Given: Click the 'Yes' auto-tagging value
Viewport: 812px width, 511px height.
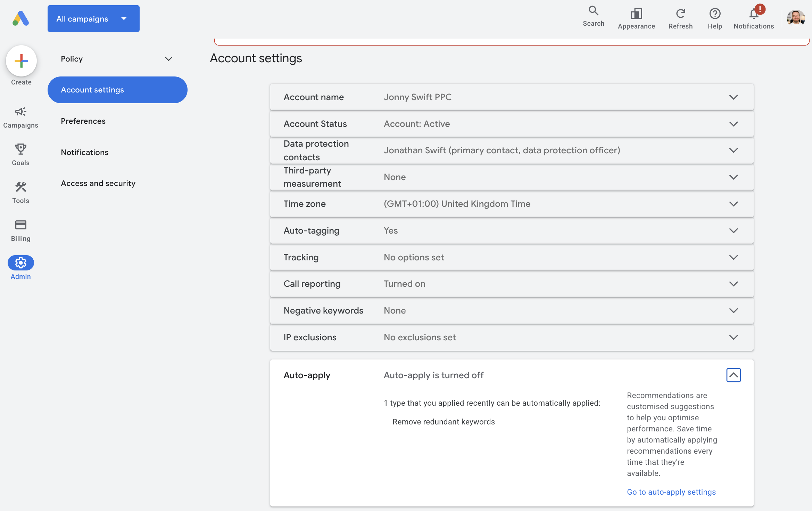Looking at the screenshot, I should click(x=391, y=230).
